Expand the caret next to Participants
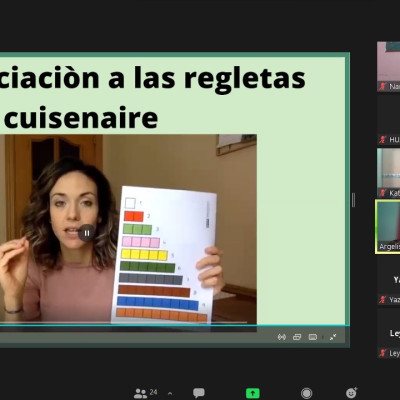The image size is (400, 400). pyautogui.click(x=170, y=393)
